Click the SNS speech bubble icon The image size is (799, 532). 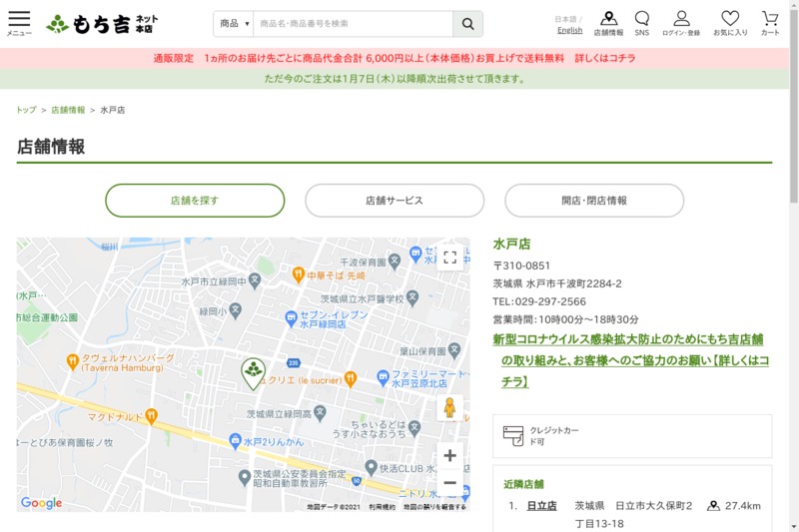tap(641, 23)
